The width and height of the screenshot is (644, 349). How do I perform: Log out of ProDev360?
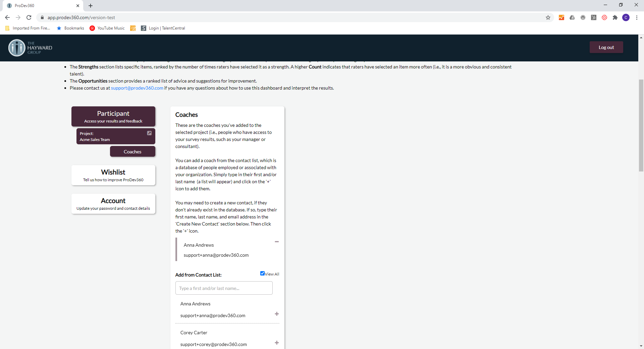606,47
